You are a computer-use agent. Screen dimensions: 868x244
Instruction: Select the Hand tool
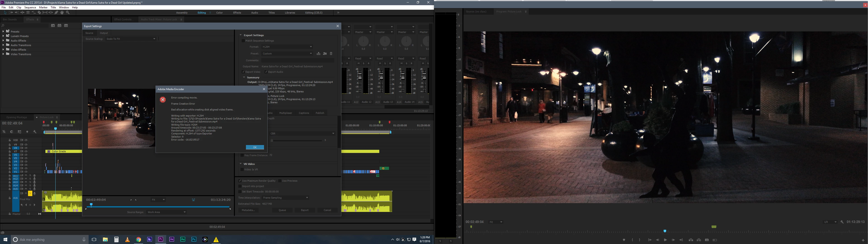pos(62,12)
